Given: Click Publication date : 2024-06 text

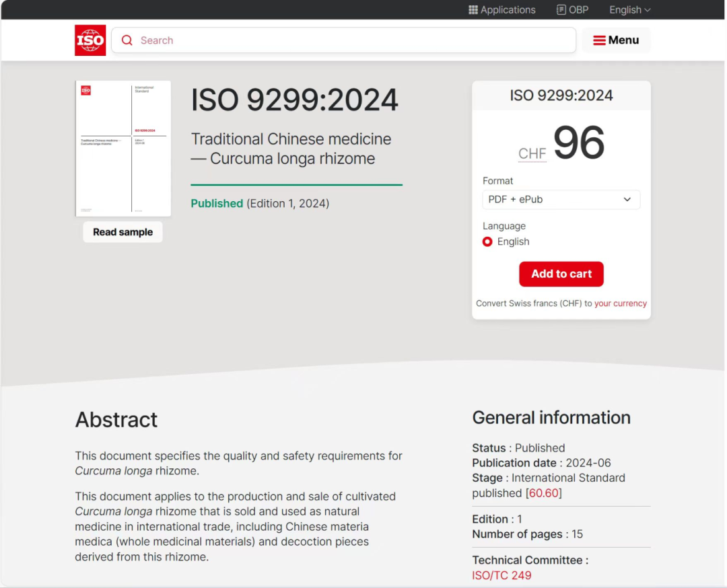Looking at the screenshot, I should click(x=541, y=463).
